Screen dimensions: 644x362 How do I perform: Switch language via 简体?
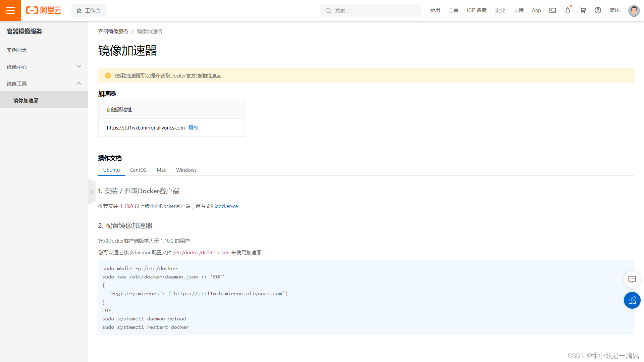pyautogui.click(x=614, y=10)
